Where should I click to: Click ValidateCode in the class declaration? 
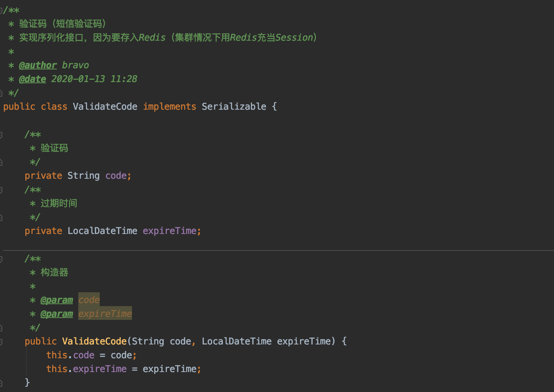tap(105, 107)
